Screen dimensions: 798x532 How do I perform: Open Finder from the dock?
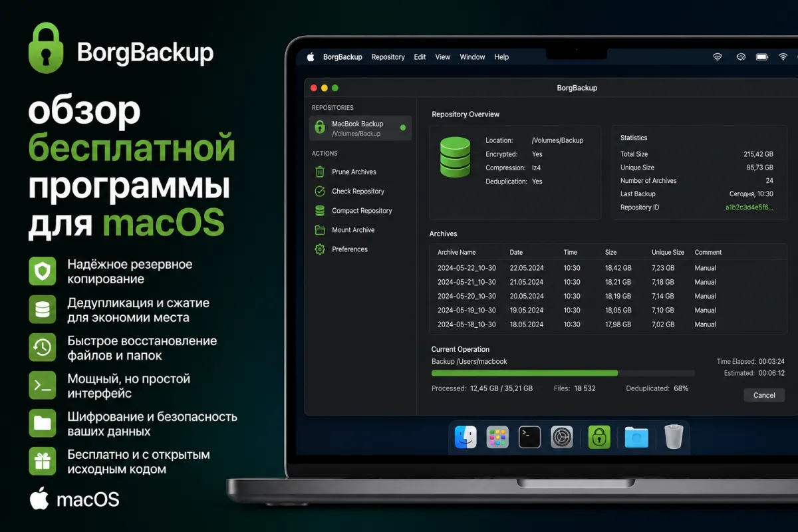[465, 437]
